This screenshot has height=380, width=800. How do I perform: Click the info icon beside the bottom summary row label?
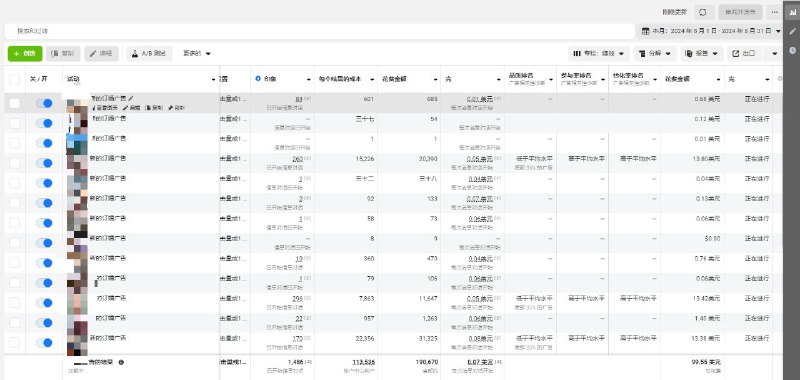tap(121, 362)
